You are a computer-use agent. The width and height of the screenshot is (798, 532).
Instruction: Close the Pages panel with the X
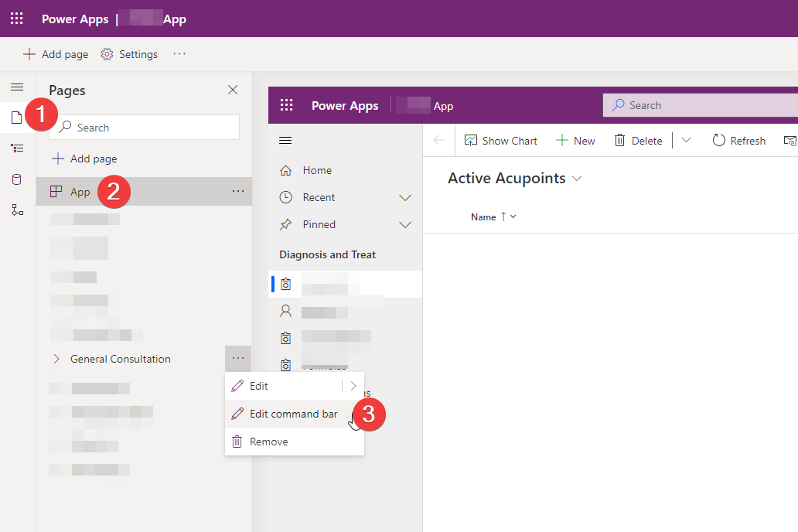coord(233,90)
